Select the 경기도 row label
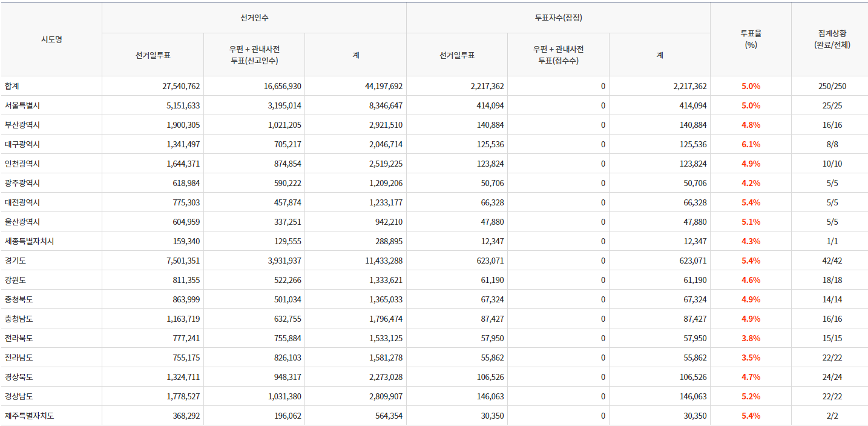 (x=15, y=261)
